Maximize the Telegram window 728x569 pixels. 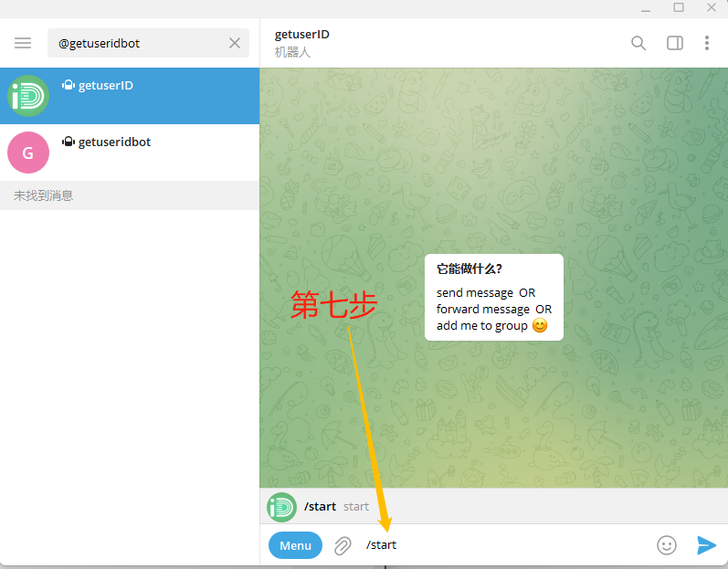tap(679, 7)
